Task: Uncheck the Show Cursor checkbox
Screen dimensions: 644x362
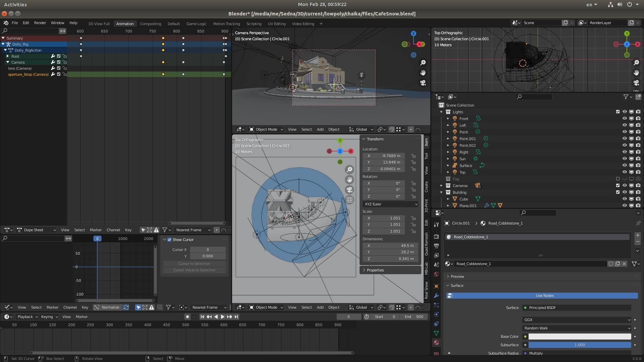Action: [169, 240]
